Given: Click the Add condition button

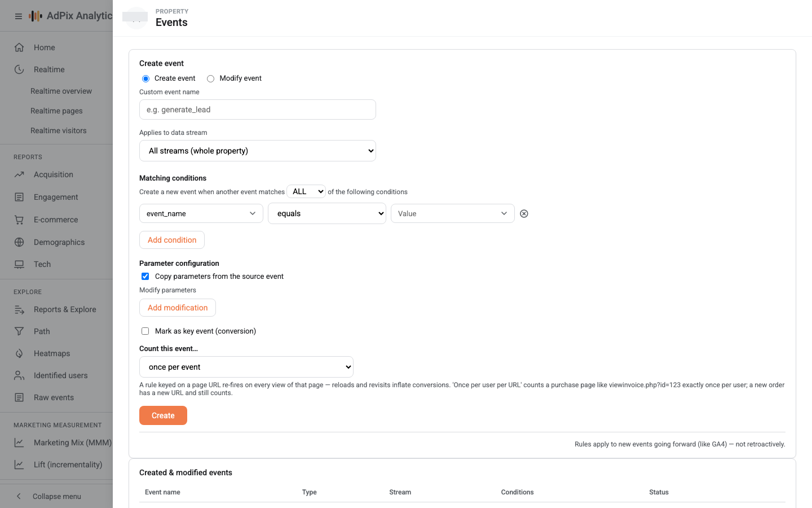Looking at the screenshot, I should pyautogui.click(x=172, y=240).
